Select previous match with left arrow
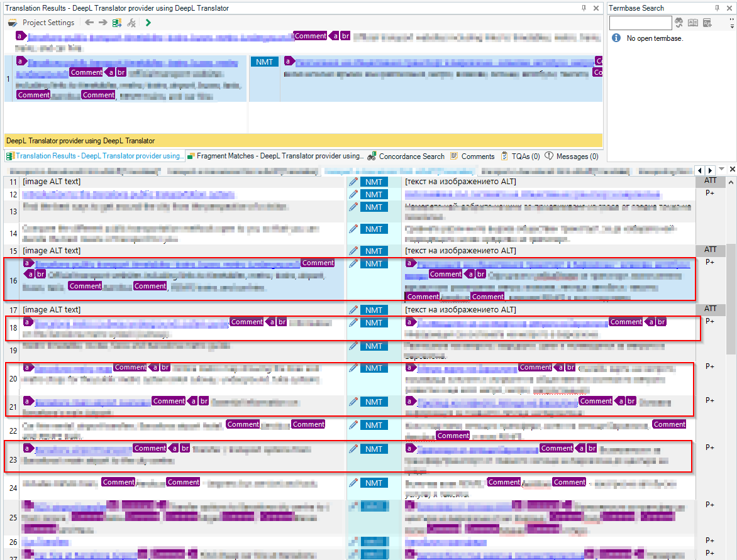This screenshot has width=737, height=560. (x=89, y=23)
